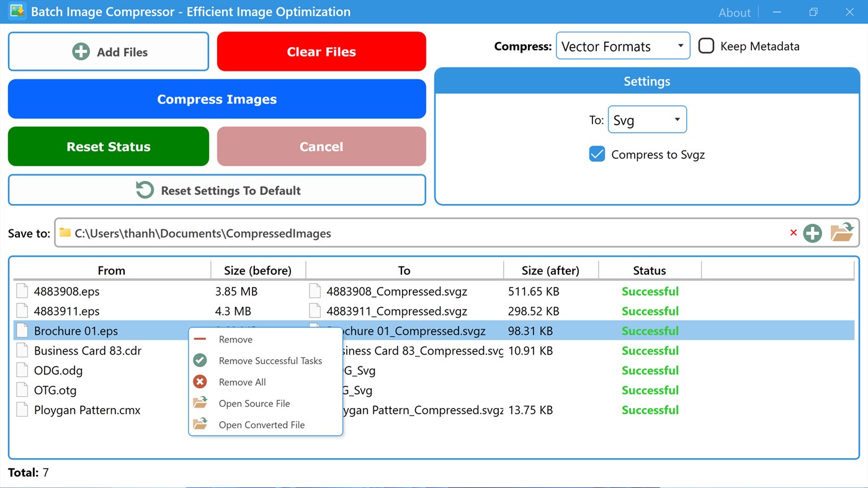
Task: Click file icon next to Brochure 01.eps
Action: 22,331
